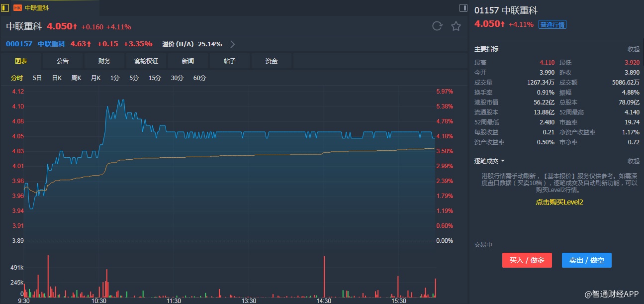
Task: Click the 买入 / 做多 button
Action: tap(527, 260)
